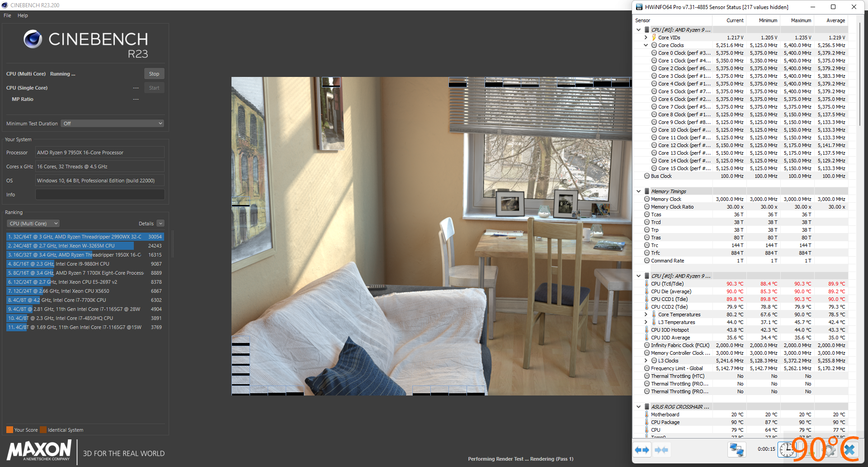Open the Help menu in Cinebench
This screenshot has width=868, height=467.
click(x=23, y=15)
